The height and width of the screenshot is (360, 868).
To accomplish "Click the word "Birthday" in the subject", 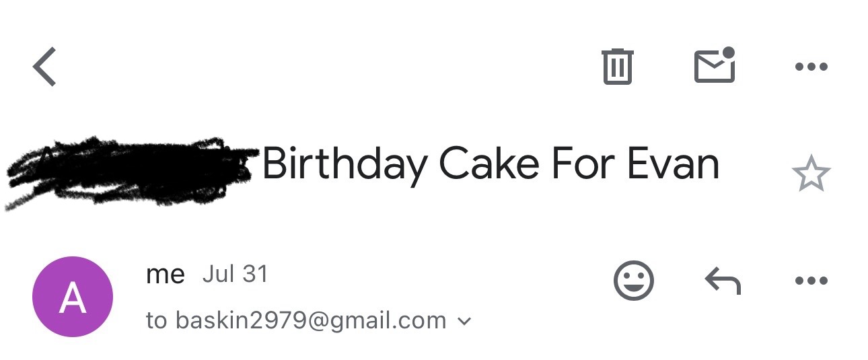I will tap(345, 164).
